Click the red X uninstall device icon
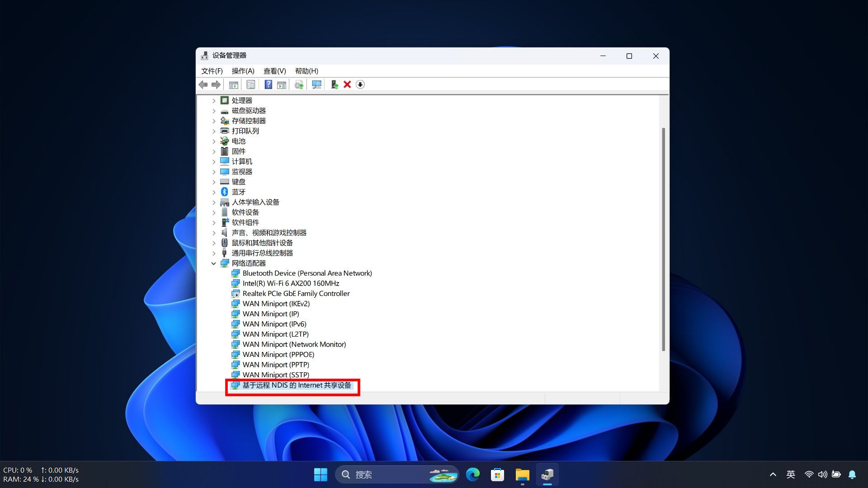The image size is (868, 488). (x=347, y=84)
